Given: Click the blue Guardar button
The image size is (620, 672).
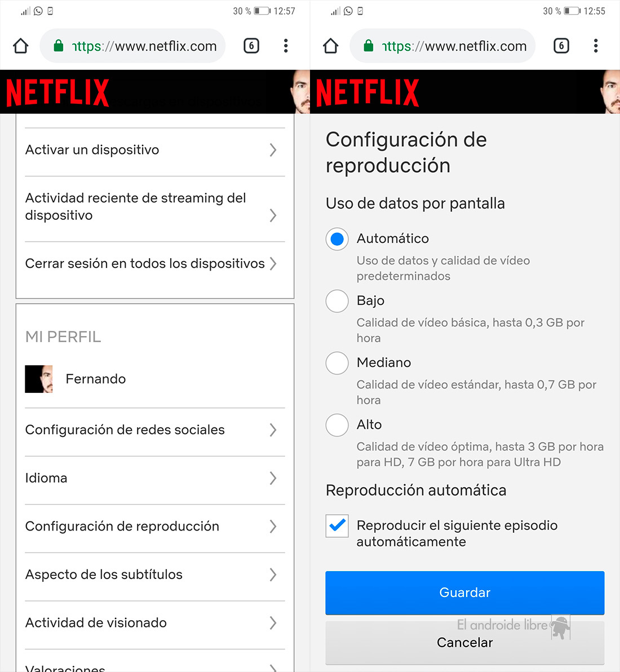Looking at the screenshot, I should click(465, 593).
